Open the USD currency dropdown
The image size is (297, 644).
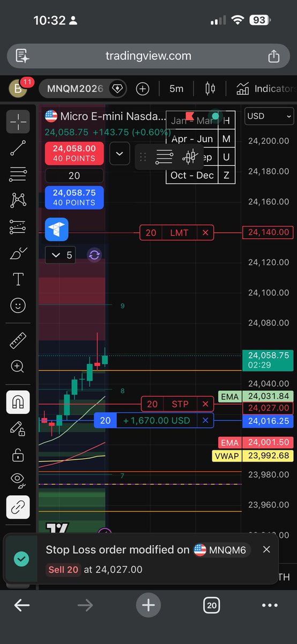pyautogui.click(x=269, y=116)
